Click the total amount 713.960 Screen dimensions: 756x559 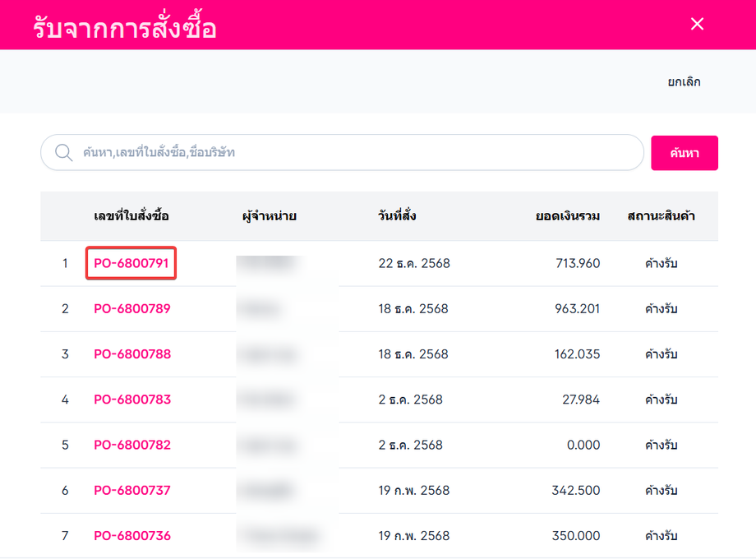tap(578, 263)
